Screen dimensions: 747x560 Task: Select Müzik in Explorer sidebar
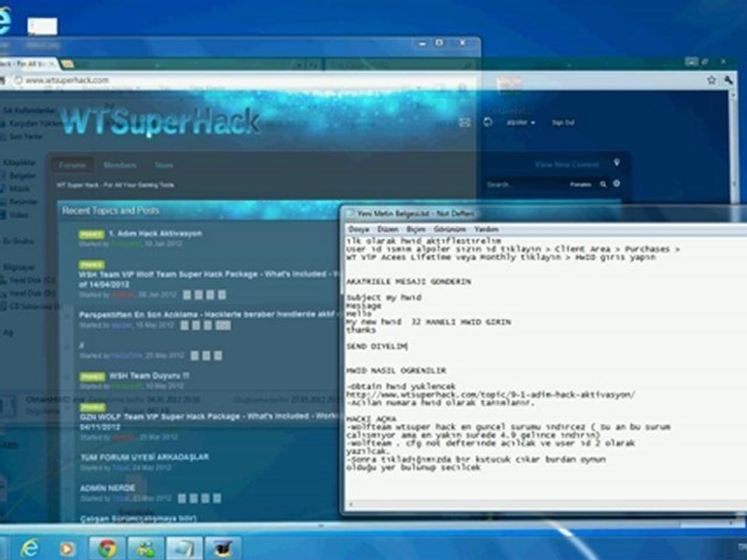pos(19,189)
